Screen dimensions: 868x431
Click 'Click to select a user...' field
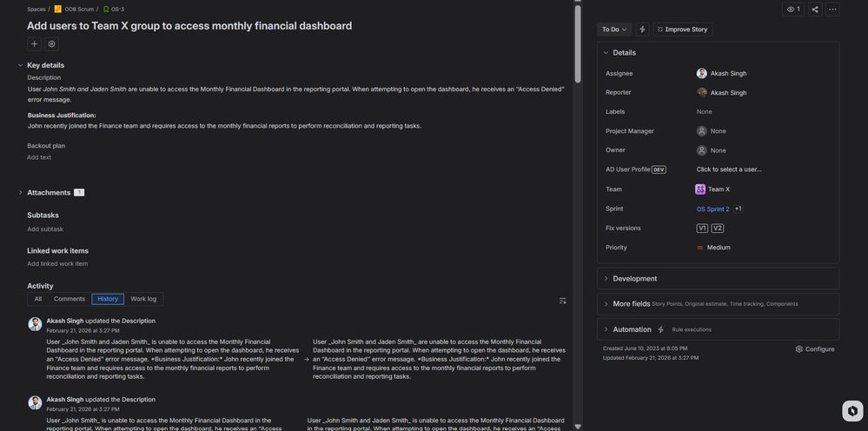[728, 169]
